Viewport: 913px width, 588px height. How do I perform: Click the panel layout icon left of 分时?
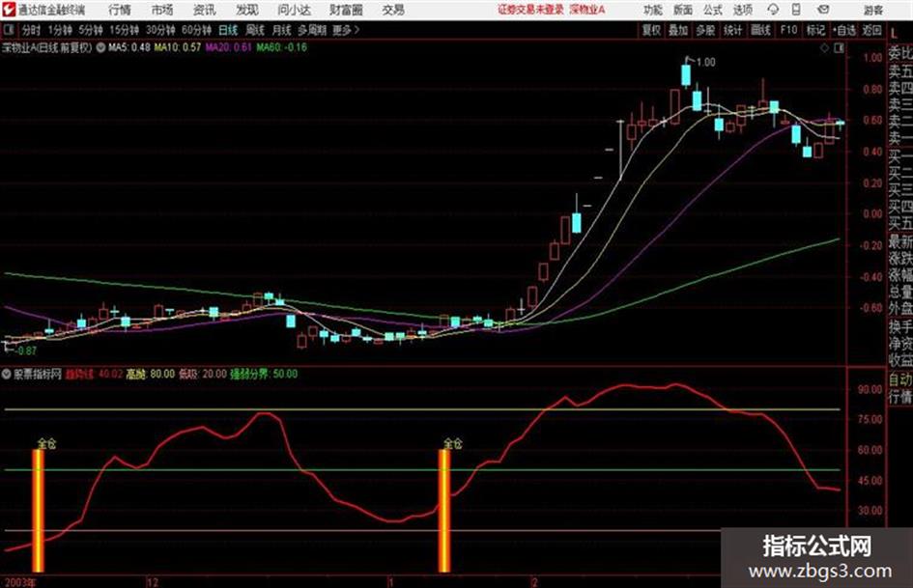(8, 30)
